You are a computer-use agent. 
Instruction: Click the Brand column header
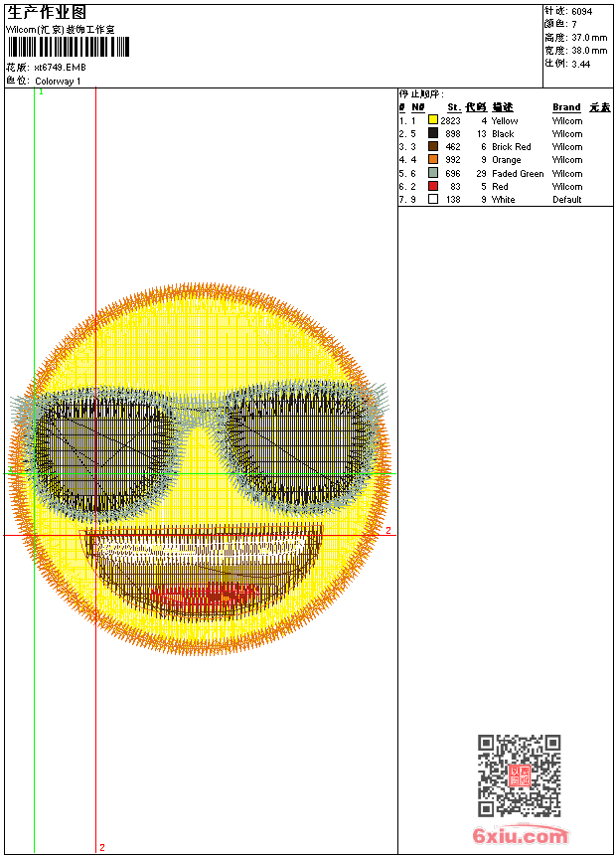[566, 107]
